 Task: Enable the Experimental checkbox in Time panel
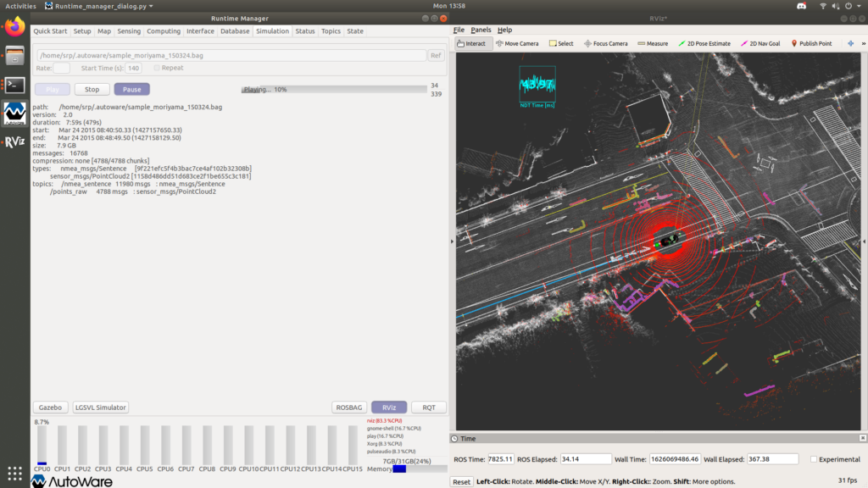[x=813, y=459]
